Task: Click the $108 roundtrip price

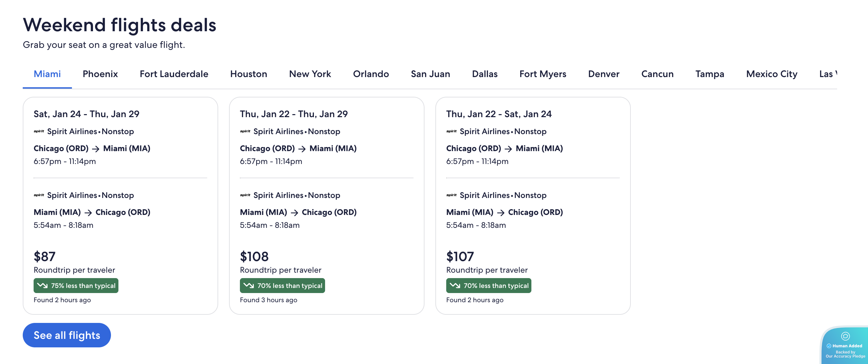Action: tap(254, 256)
